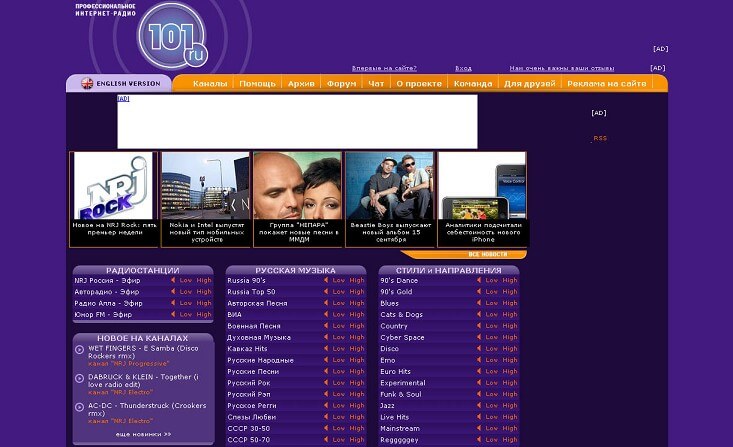This screenshot has height=447, width=733.
Task: Open the Помощь menu tab
Action: [x=258, y=84]
